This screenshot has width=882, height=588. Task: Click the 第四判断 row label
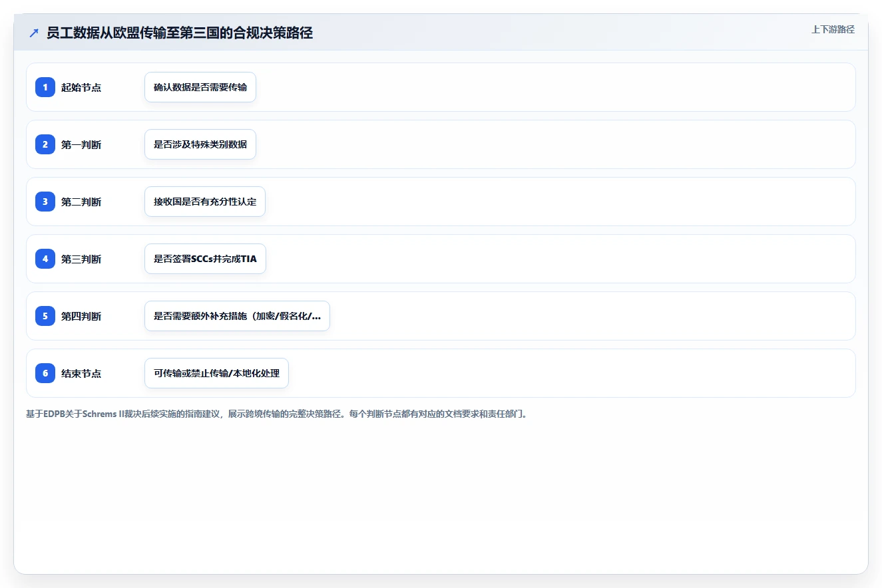point(81,316)
